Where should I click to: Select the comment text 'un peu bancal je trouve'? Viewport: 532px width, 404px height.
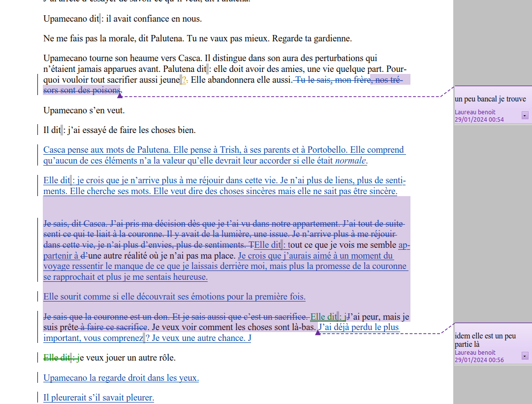[490, 99]
